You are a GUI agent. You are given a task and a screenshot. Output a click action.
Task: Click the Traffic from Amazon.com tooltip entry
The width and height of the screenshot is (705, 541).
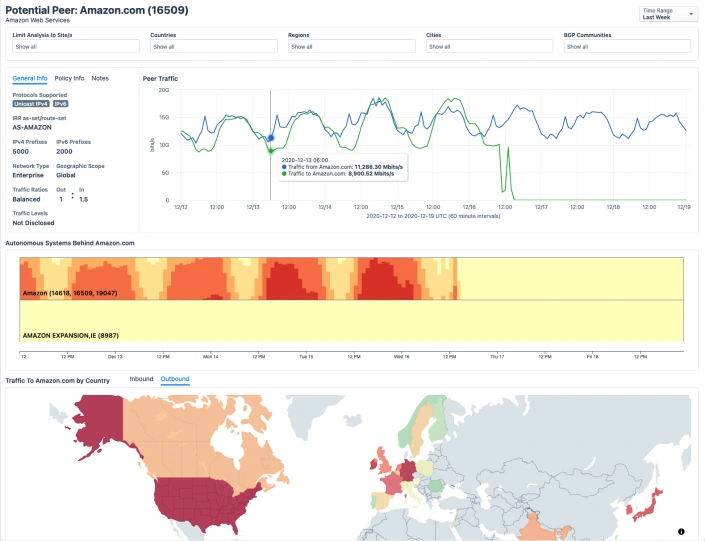pyautogui.click(x=342, y=167)
